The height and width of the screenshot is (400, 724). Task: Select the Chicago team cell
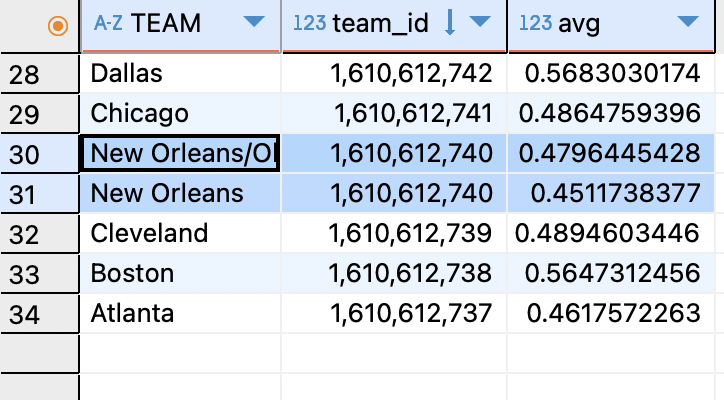181,113
